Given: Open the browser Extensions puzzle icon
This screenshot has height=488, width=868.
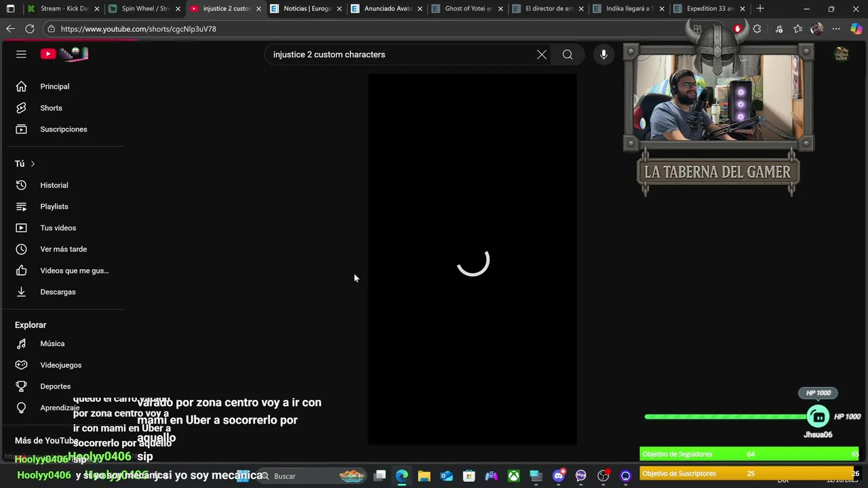Looking at the screenshot, I should (757, 29).
